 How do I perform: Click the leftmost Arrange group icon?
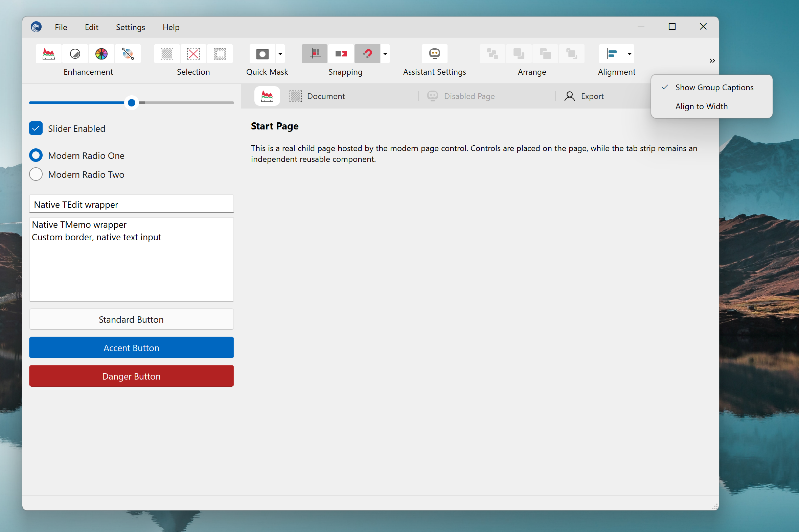tap(493, 54)
